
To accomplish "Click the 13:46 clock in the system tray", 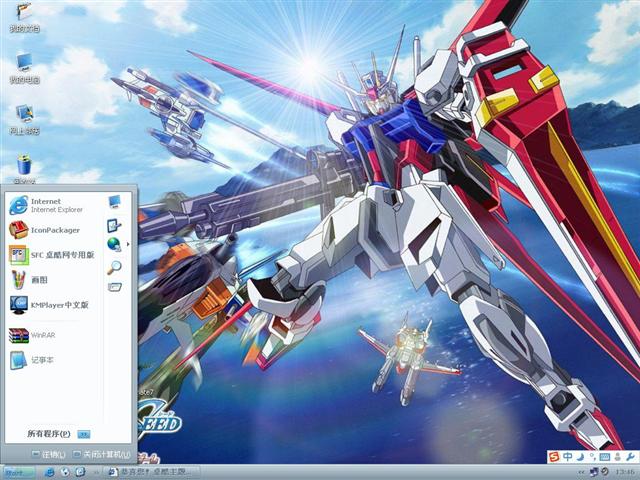I will pyautogui.click(x=624, y=473).
